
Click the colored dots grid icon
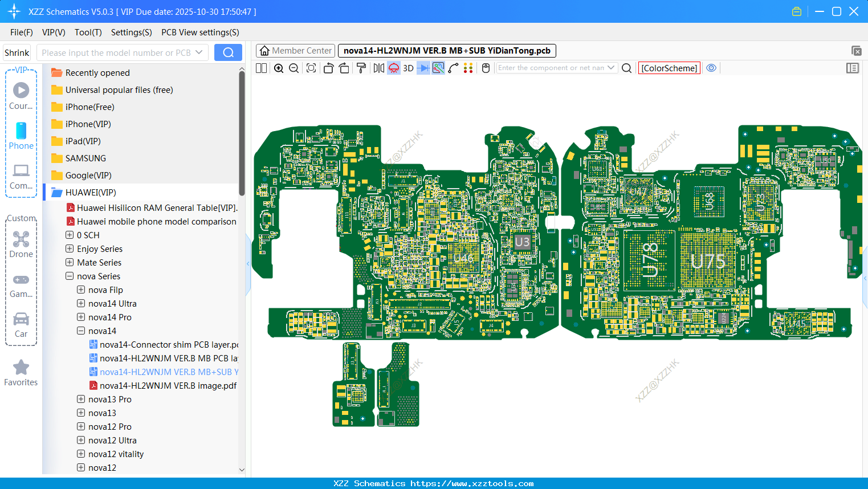point(468,68)
